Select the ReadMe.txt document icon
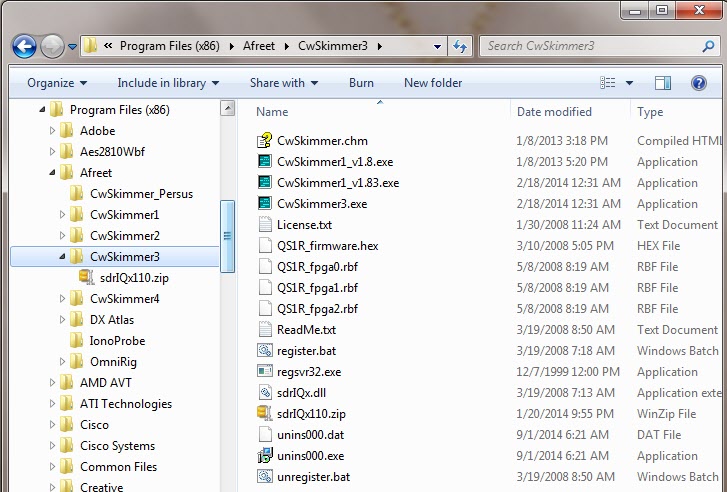 tap(265, 329)
